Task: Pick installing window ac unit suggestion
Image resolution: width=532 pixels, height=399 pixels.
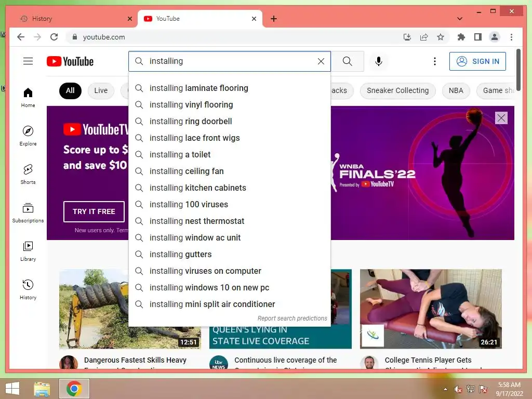Action: 230,238
